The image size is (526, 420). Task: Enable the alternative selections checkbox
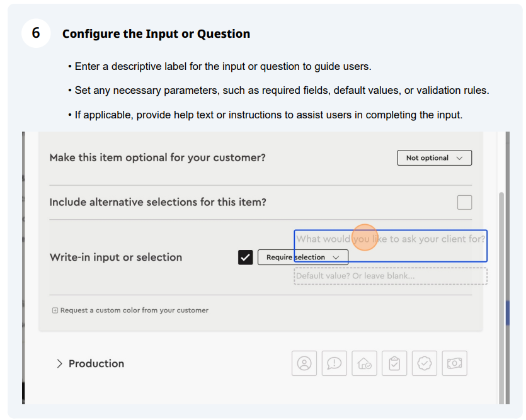[465, 203]
